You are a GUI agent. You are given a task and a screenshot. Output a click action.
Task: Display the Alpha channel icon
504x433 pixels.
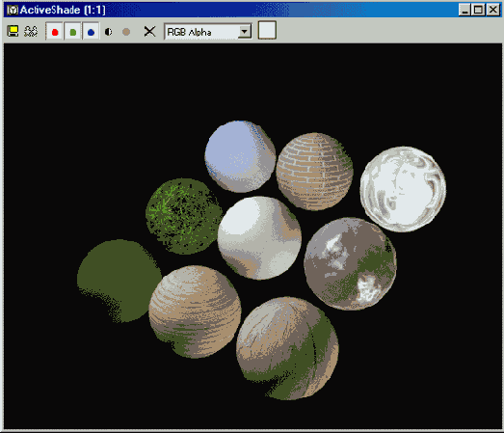click(x=109, y=32)
